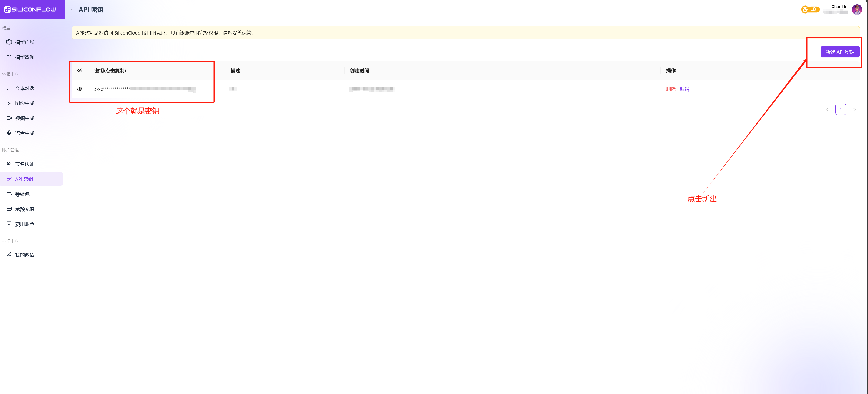Edit the API key via 编辑
The image size is (868, 394).
click(684, 89)
